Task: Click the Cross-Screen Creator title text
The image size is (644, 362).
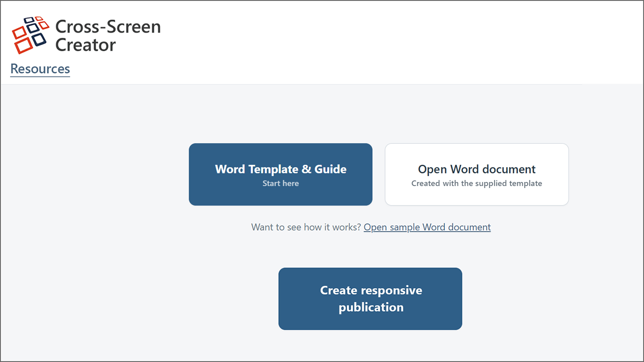Action: [108, 35]
